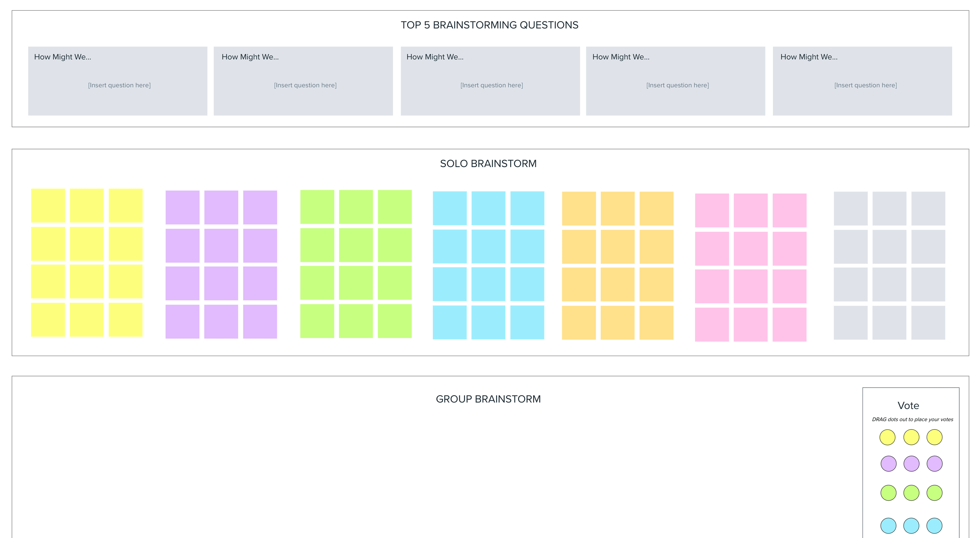This screenshot has height=538, width=980.
Task: Select the bottom-left pink sticky note
Action: click(712, 325)
